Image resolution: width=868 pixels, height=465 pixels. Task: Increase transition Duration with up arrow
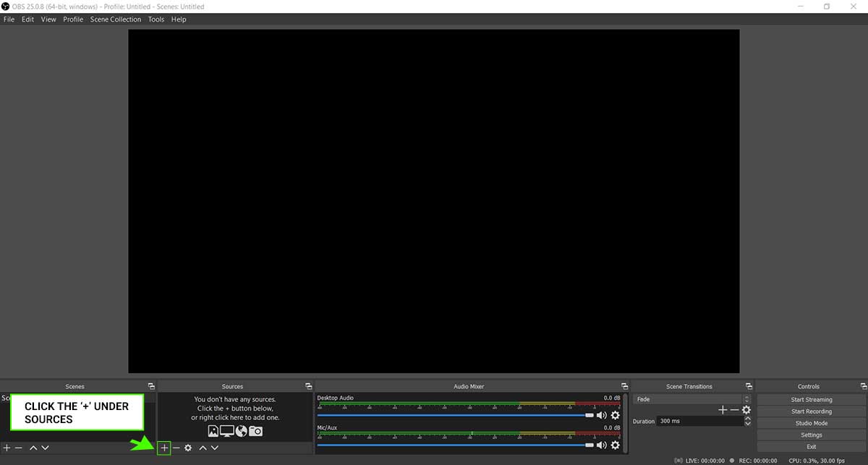click(x=748, y=418)
